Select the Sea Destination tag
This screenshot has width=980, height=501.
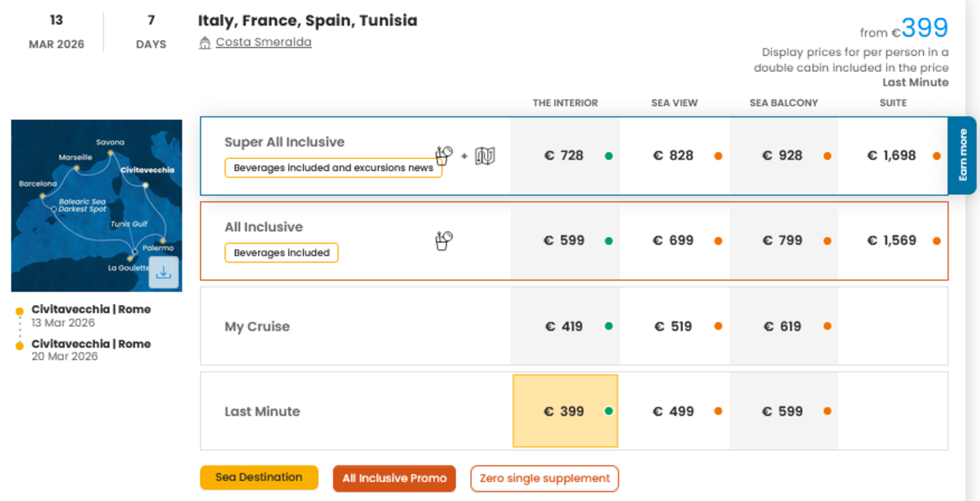pyautogui.click(x=259, y=477)
